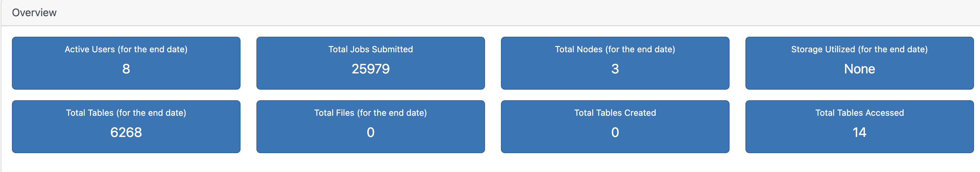The image size is (980, 172).
Task: Select the tables count 6268
Action: point(126,132)
